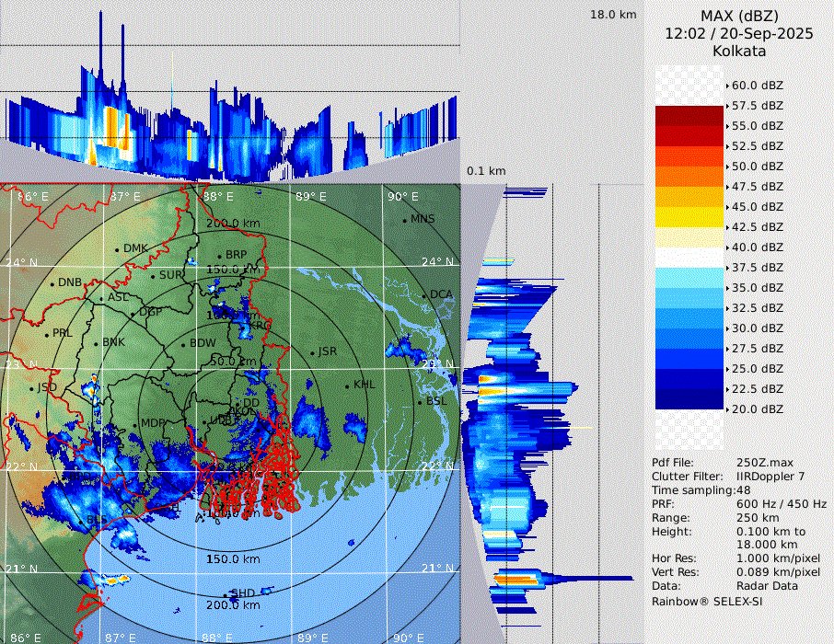Click the DMK station marker

(x=118, y=249)
